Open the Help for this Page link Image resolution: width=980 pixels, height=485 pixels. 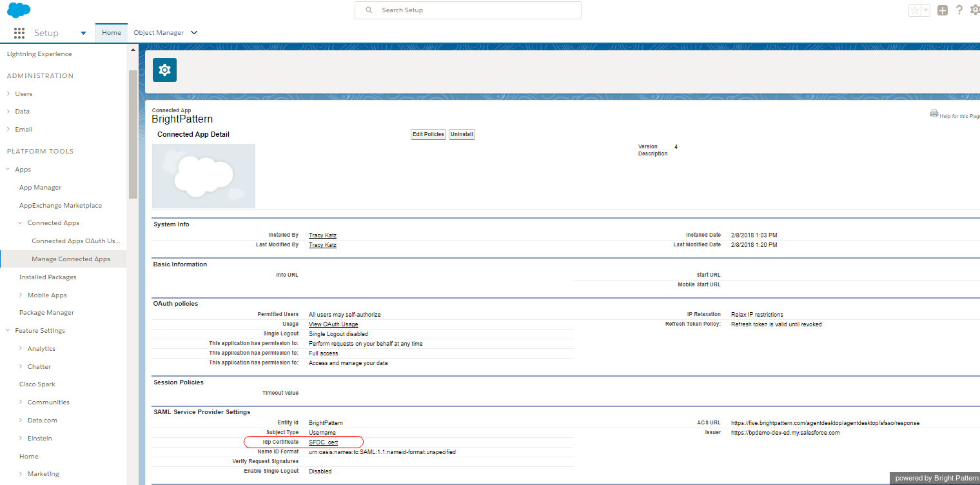pyautogui.click(x=959, y=116)
